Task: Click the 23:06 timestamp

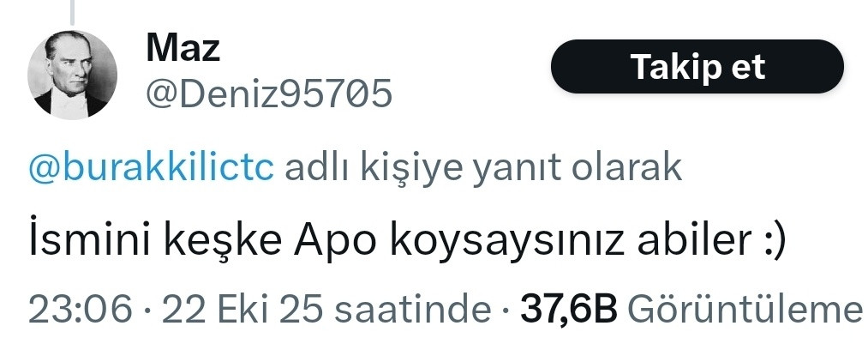Action: pyautogui.click(x=81, y=311)
